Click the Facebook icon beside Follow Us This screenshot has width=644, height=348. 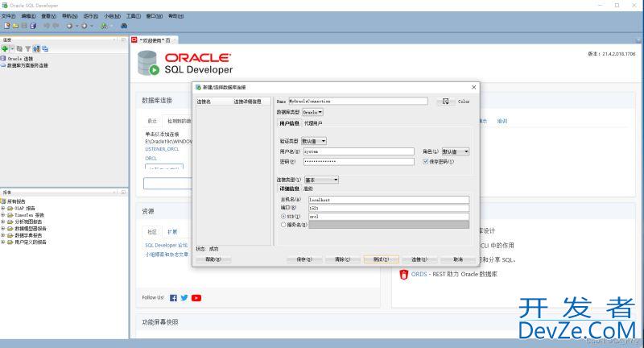click(x=173, y=298)
